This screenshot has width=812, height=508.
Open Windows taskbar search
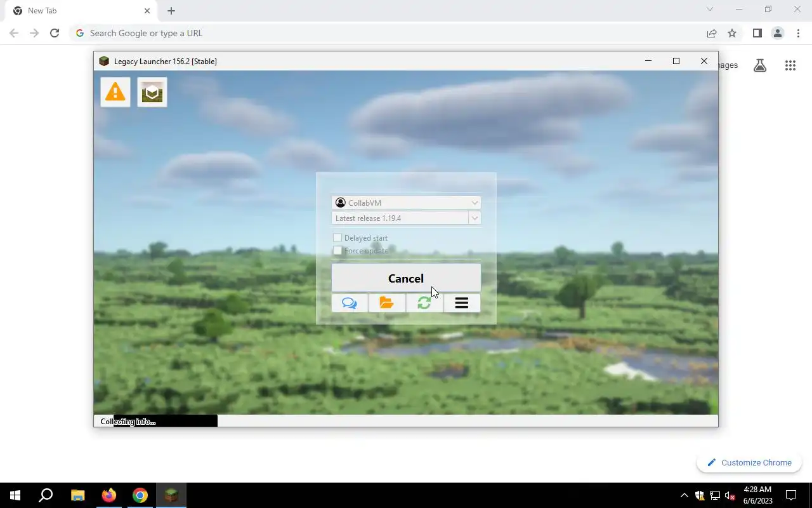coord(46,495)
